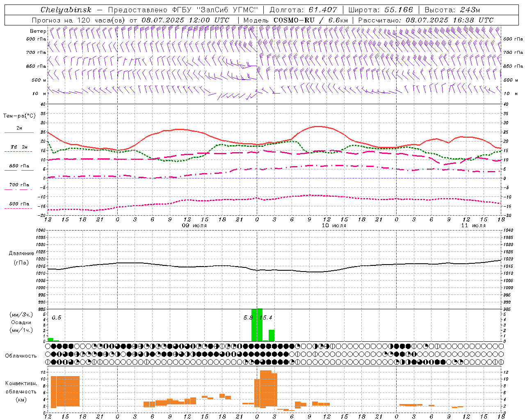Click the 'Долгота: 61.407' value
525x420 pixels.
tap(304, 10)
